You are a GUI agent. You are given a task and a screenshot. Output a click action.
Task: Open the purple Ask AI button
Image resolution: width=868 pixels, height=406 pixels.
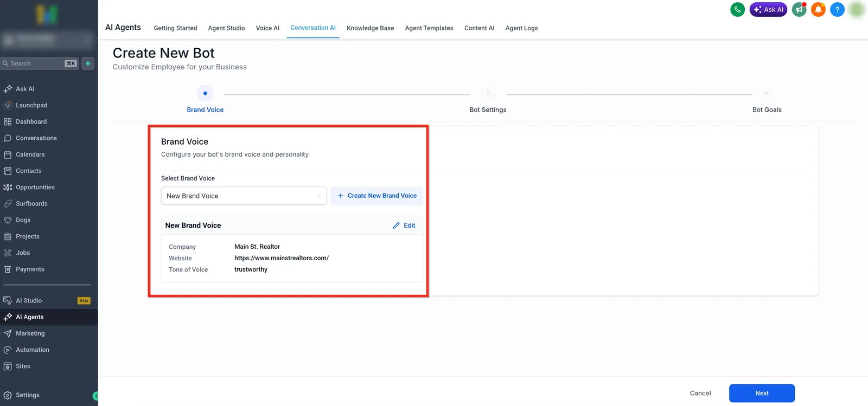pos(768,9)
